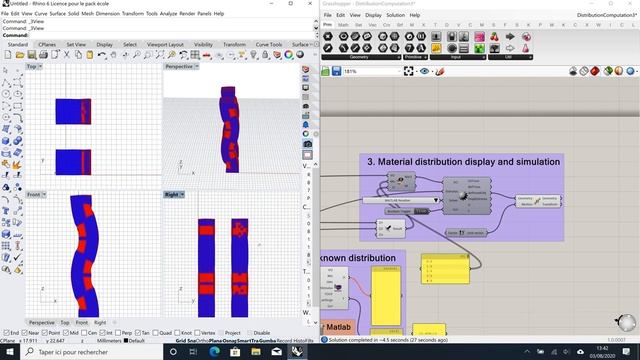Toggle the Point osnap checkbox
Screen dimensions: 640x360
tap(45, 333)
